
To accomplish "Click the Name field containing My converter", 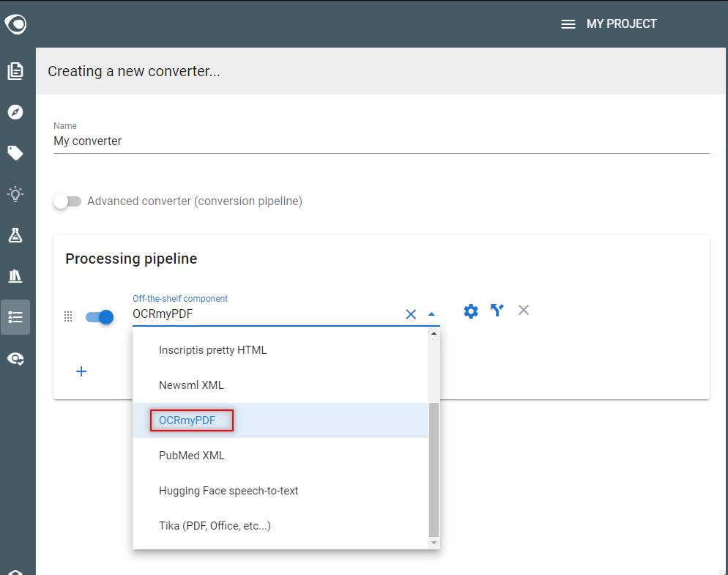I will pyautogui.click(x=381, y=141).
